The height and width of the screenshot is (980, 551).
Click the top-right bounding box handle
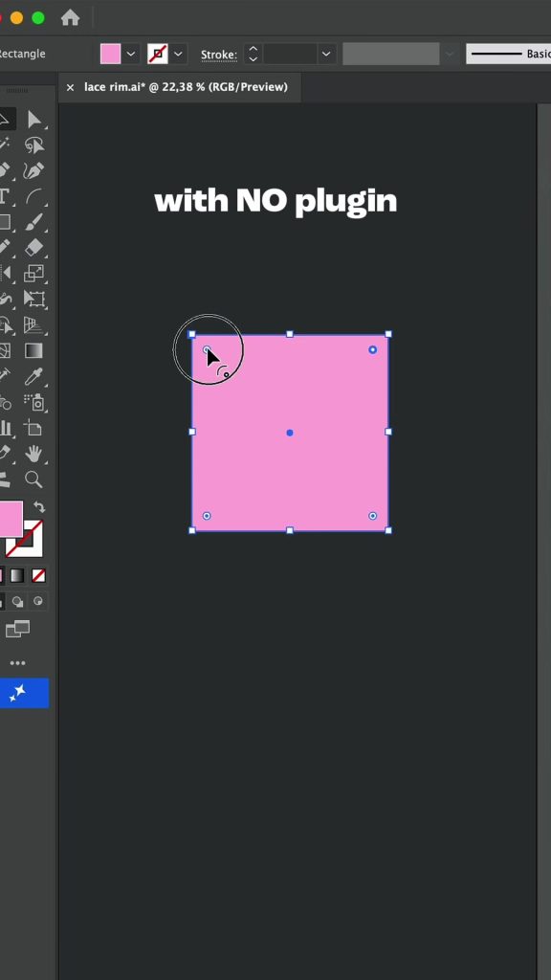tap(388, 334)
